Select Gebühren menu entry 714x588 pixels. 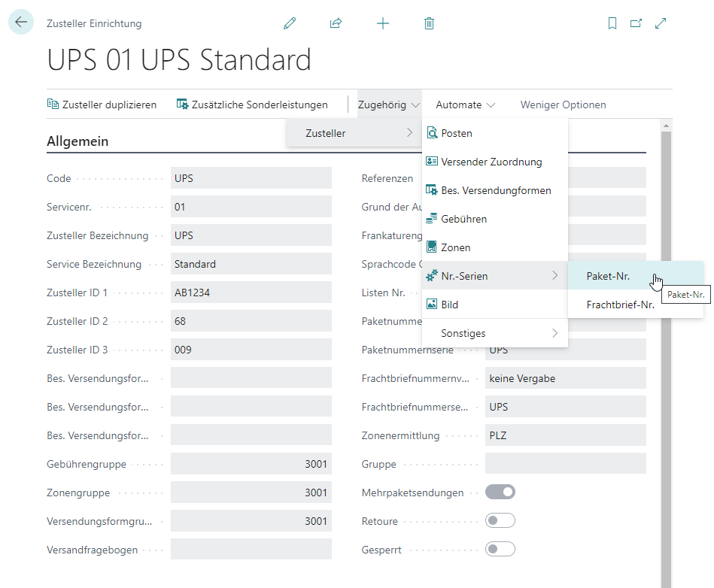pos(495,219)
